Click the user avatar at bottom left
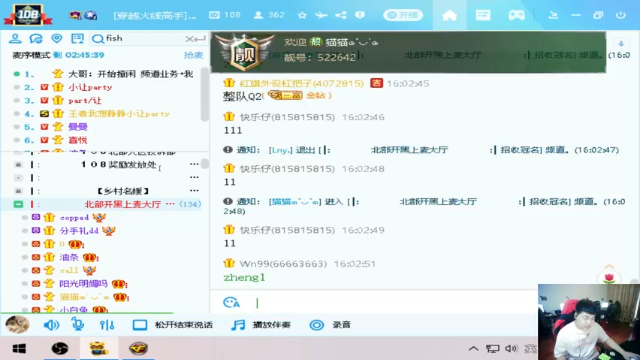 point(17,325)
